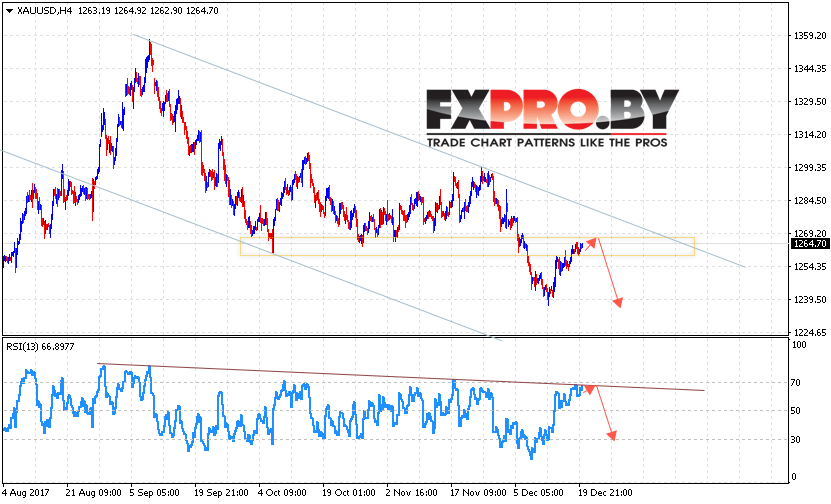Click the 1239.50 price axis label
The image size is (831, 504).
(809, 299)
